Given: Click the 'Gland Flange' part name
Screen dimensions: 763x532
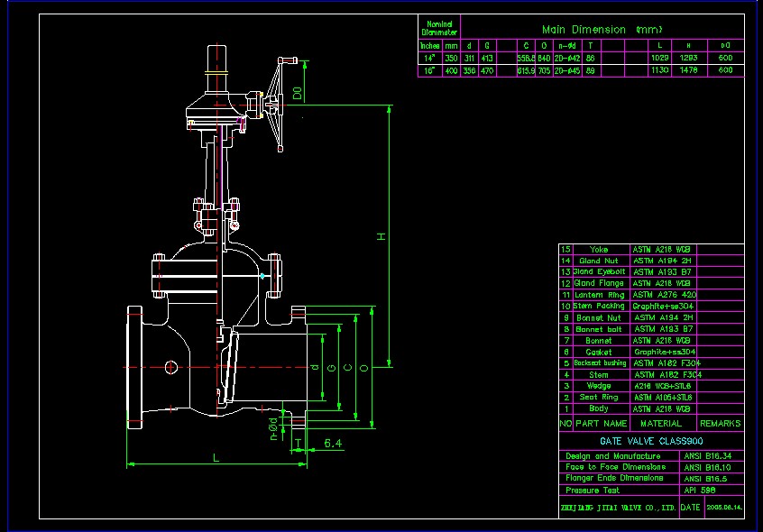Looking at the screenshot, I should click(x=599, y=283).
